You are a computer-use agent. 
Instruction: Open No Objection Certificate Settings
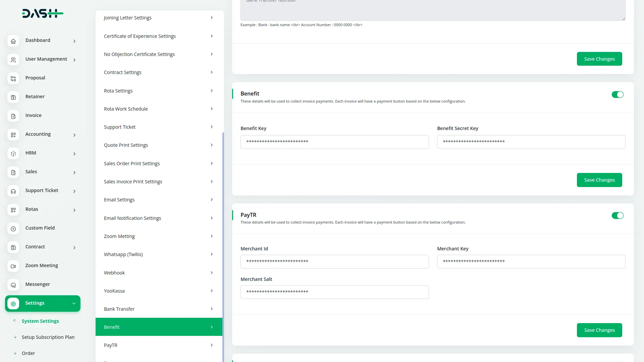coord(159,54)
